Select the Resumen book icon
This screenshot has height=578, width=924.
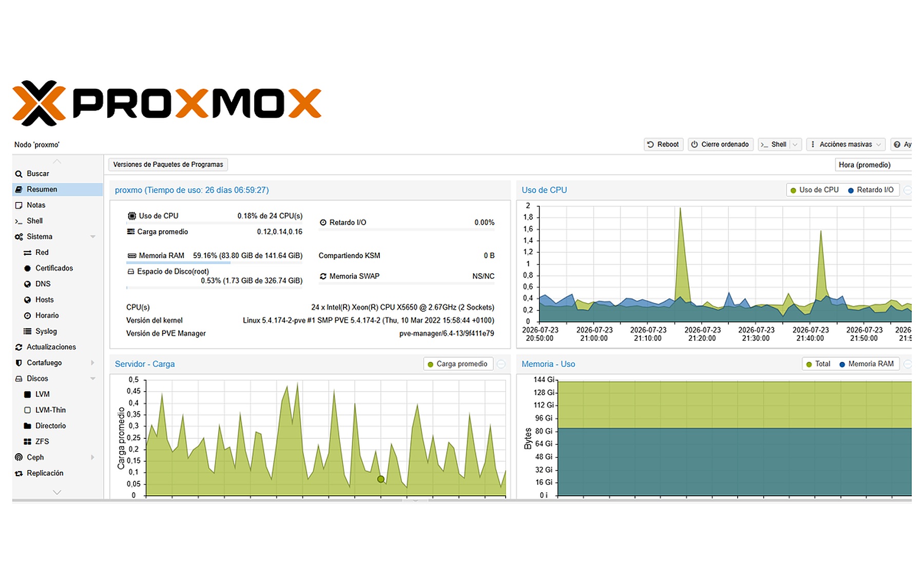click(x=19, y=190)
